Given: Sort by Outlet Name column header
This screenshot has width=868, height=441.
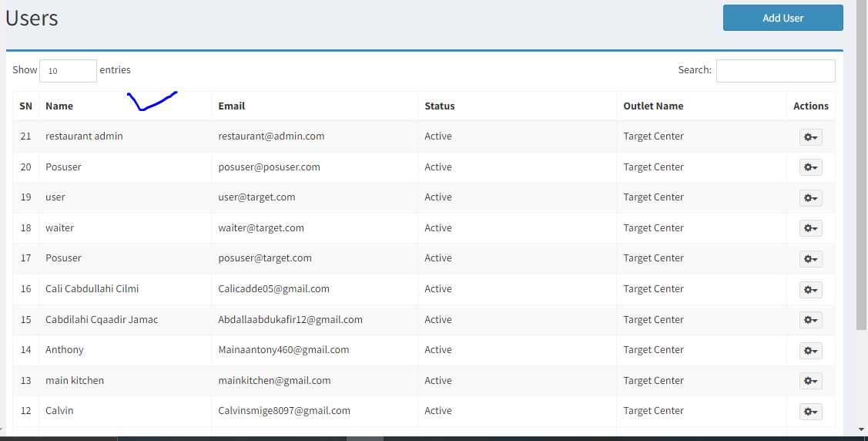Looking at the screenshot, I should tap(653, 106).
